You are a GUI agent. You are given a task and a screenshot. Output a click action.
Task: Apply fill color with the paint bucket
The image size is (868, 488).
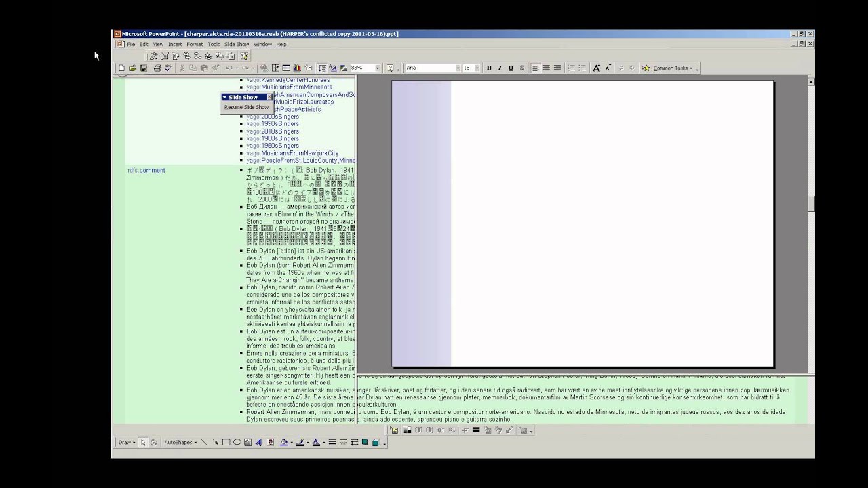click(x=283, y=443)
